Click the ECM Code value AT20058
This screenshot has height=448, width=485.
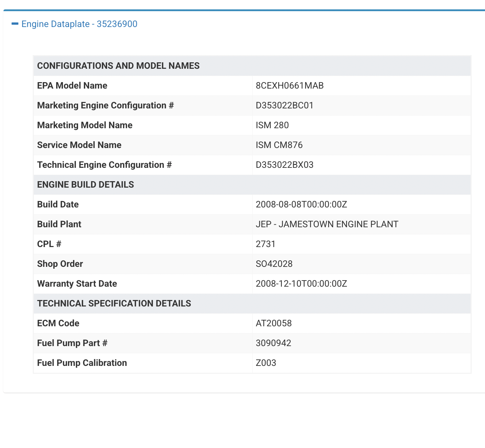pyautogui.click(x=274, y=323)
